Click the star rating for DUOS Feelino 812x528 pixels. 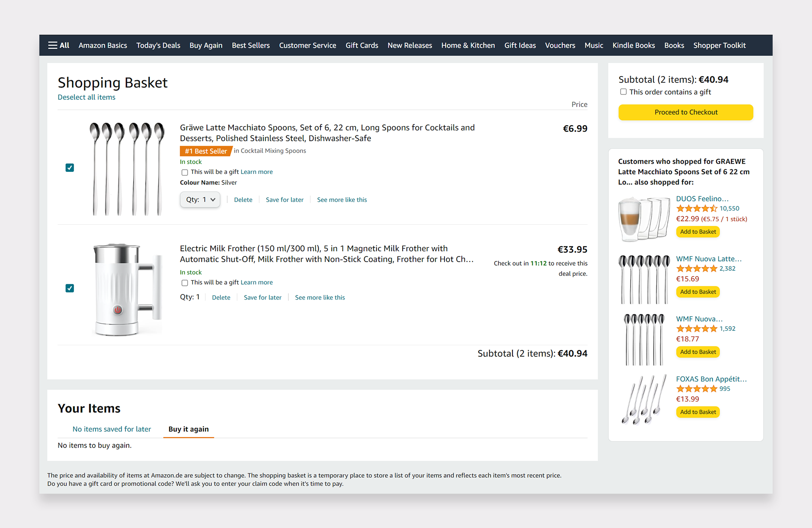[696, 209]
